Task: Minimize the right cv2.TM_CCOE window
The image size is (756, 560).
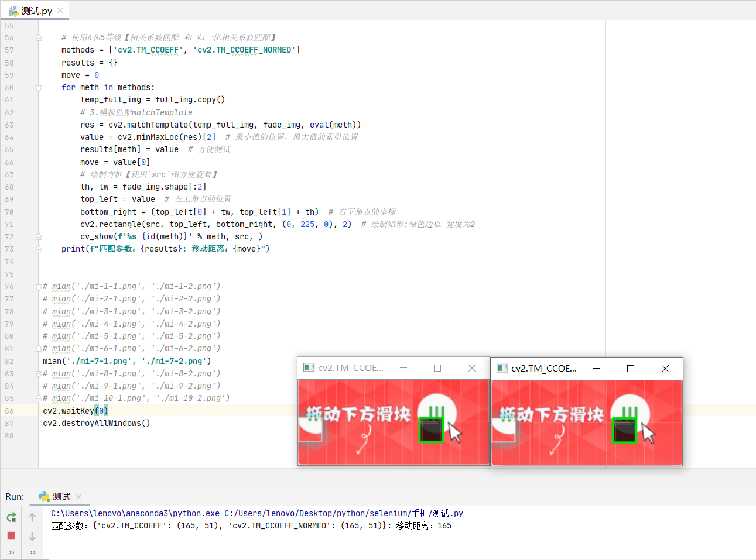Action: 597,369
